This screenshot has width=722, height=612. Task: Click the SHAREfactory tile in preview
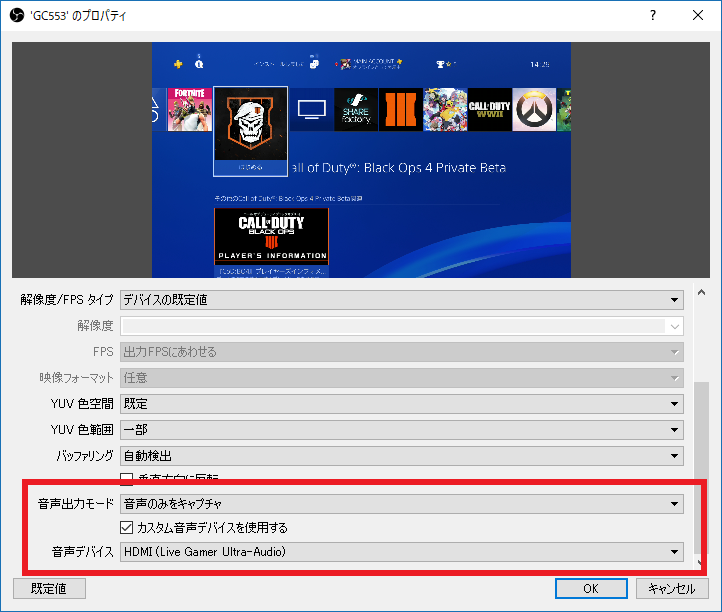(x=356, y=110)
